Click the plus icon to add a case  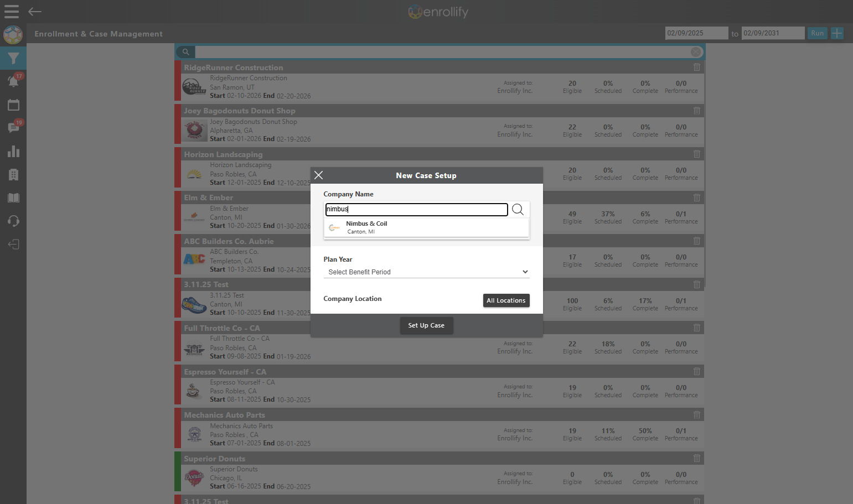[838, 33]
